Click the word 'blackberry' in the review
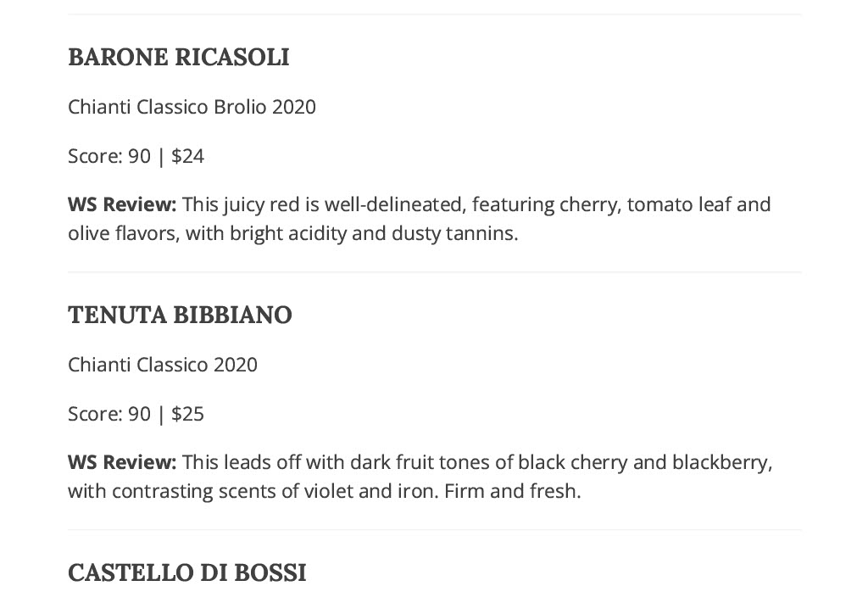 (720, 462)
